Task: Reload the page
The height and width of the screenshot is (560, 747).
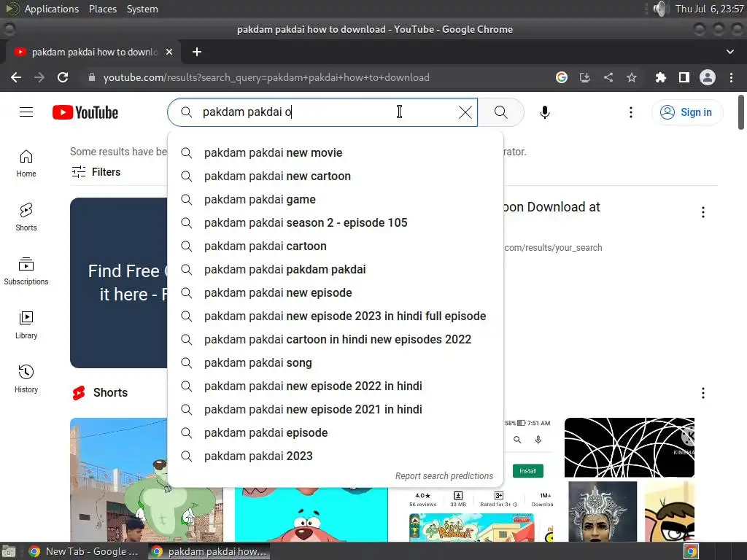Action: [x=63, y=77]
